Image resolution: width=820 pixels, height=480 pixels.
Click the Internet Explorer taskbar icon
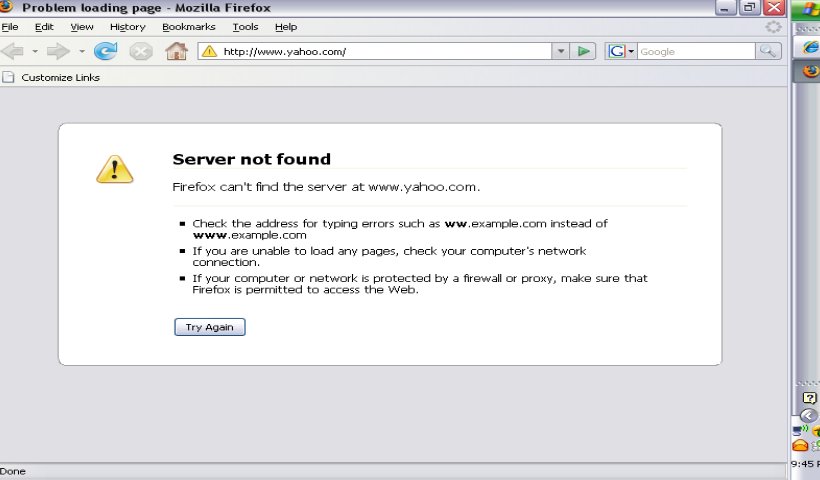[810, 48]
